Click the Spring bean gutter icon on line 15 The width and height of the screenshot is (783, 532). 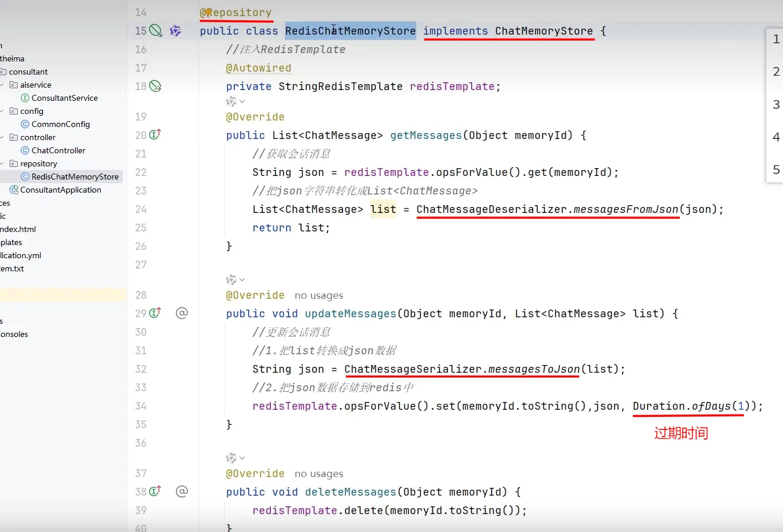pos(155,31)
